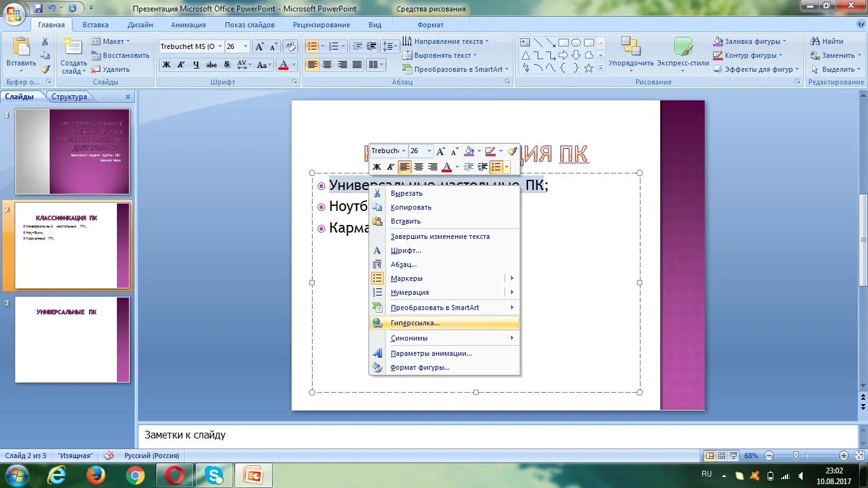The image size is (868, 488).
Task: Click font color A in mini toolbar
Action: click(447, 167)
